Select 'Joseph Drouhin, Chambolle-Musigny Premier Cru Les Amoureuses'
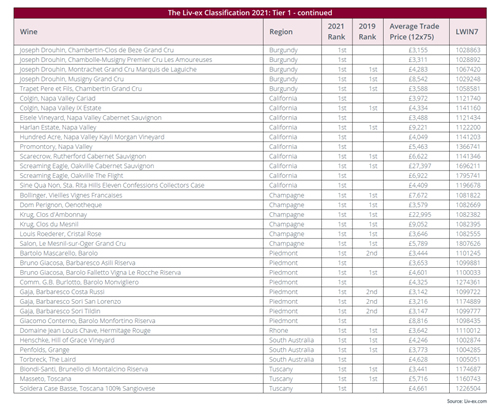Screen dimensions: 500x417 [x=116, y=60]
